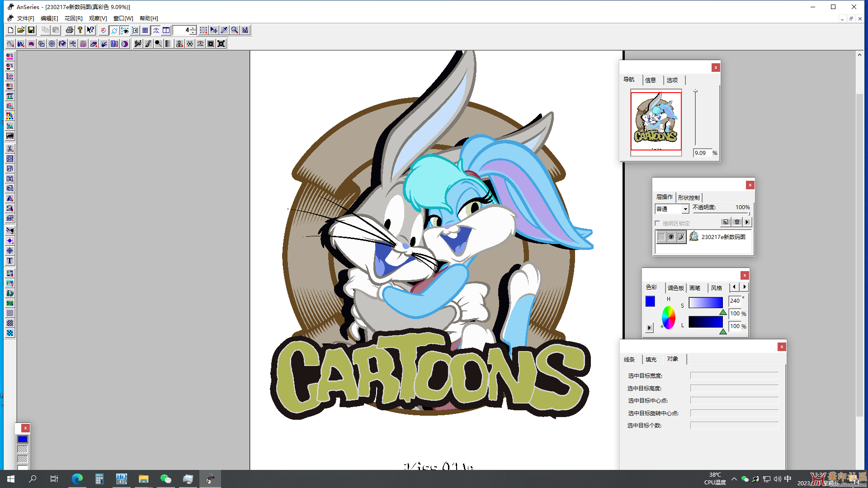Click the hue color wheel

pyautogui.click(x=668, y=317)
